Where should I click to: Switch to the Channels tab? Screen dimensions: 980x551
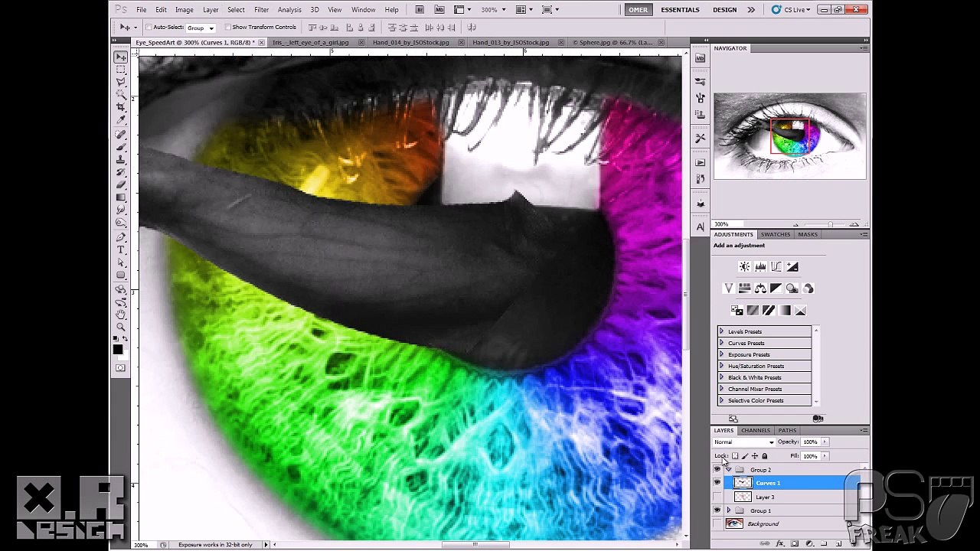point(756,430)
